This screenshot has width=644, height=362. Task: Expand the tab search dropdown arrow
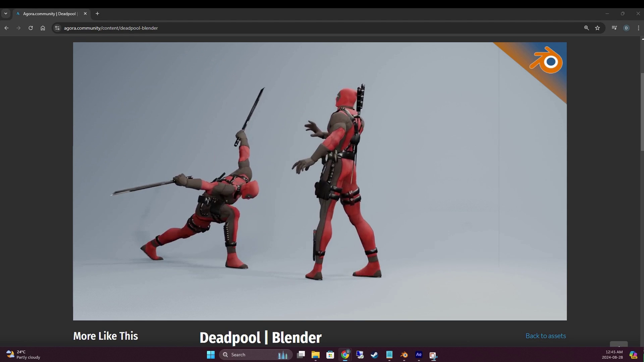point(6,14)
